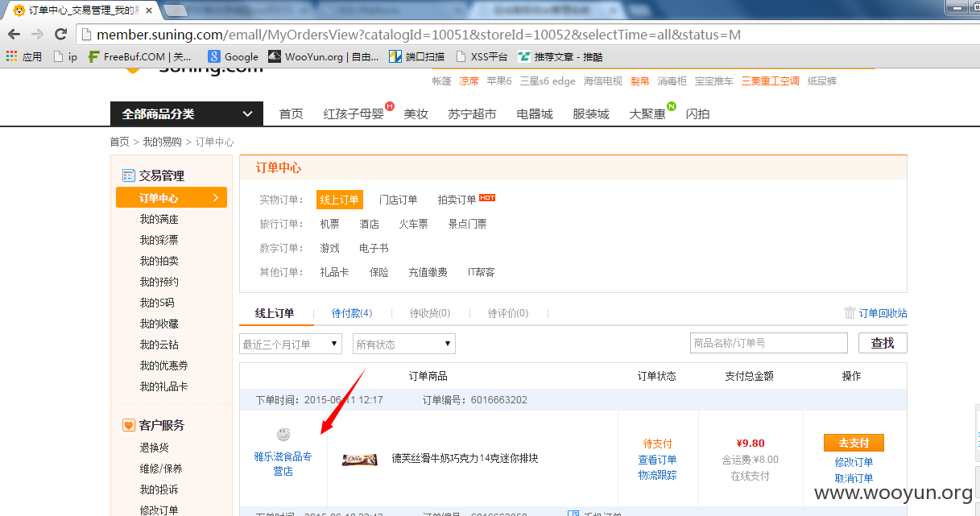This screenshot has height=516, width=980.
Task: Open 保险 other orders
Action: 378,272
